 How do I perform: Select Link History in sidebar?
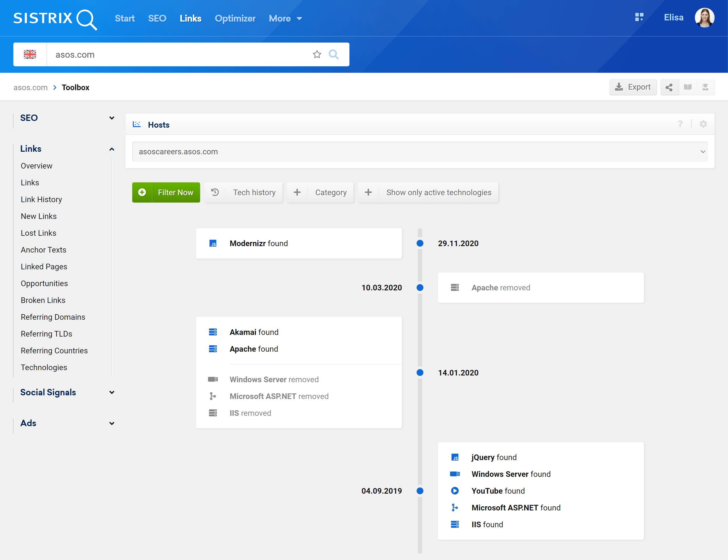[x=41, y=199]
